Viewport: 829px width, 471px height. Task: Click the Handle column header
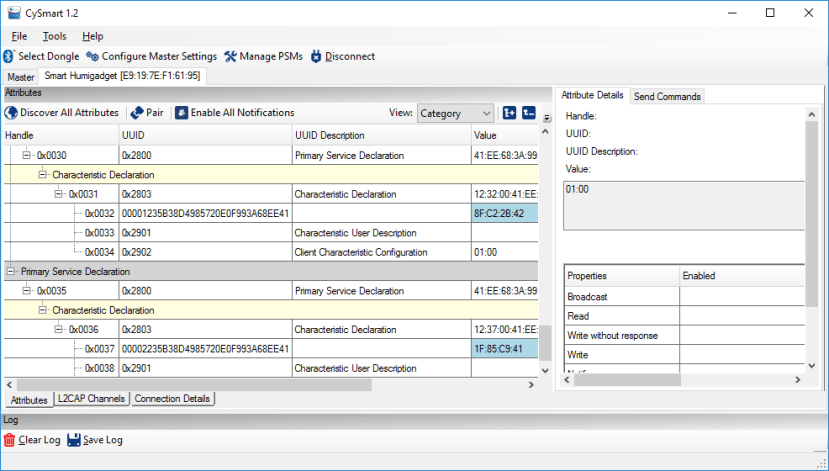[61, 135]
